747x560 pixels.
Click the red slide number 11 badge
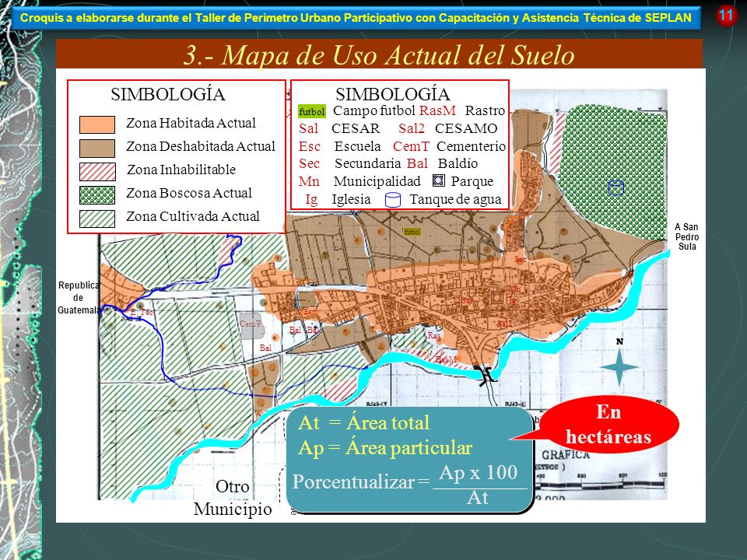click(x=725, y=16)
